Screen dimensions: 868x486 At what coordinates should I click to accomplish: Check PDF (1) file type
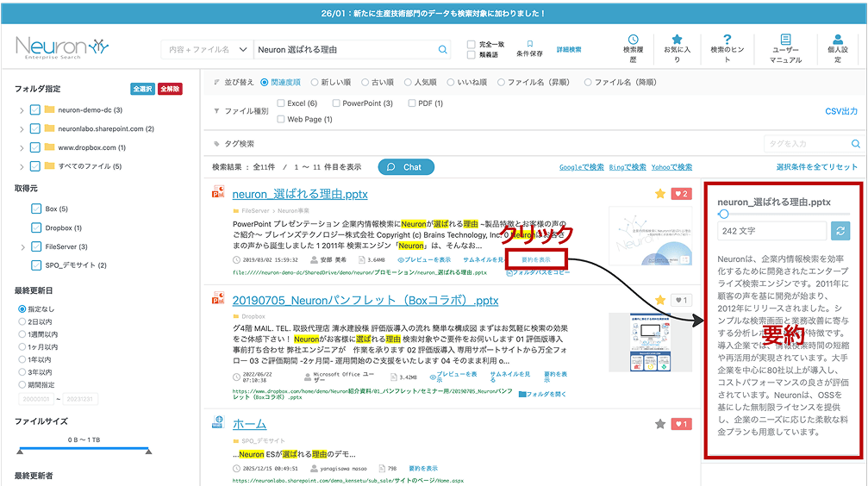point(412,103)
